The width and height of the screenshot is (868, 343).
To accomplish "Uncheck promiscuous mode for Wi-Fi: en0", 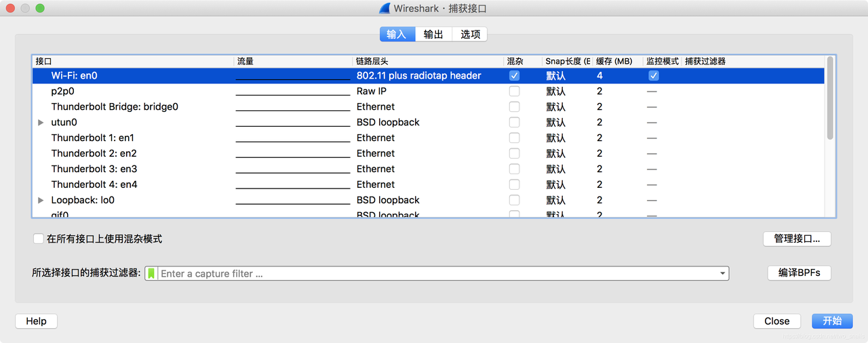I will [514, 76].
